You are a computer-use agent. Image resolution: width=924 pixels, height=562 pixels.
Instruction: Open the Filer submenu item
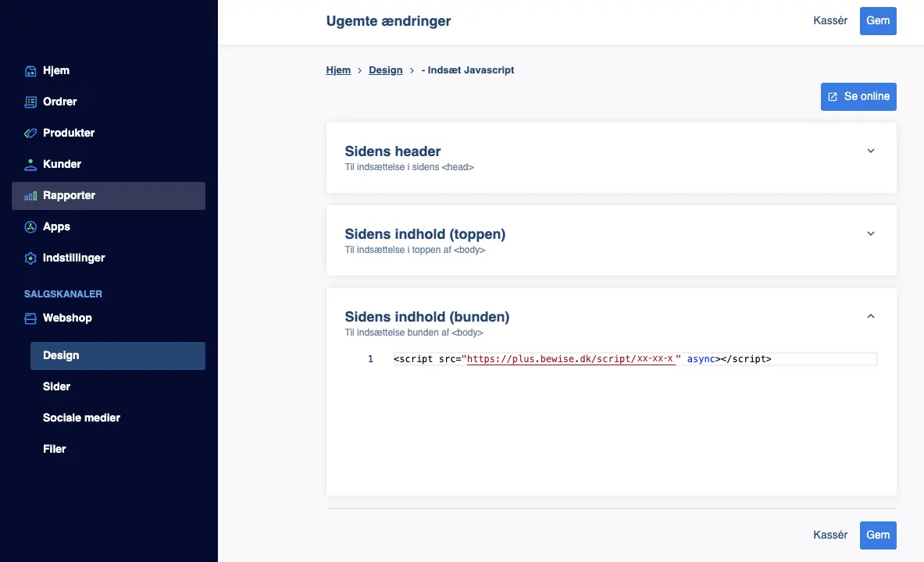118,450
